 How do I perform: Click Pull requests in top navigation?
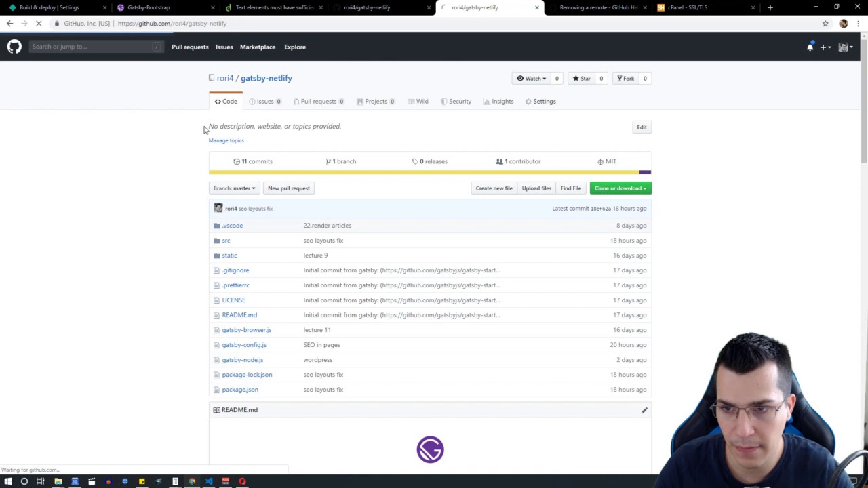point(190,47)
